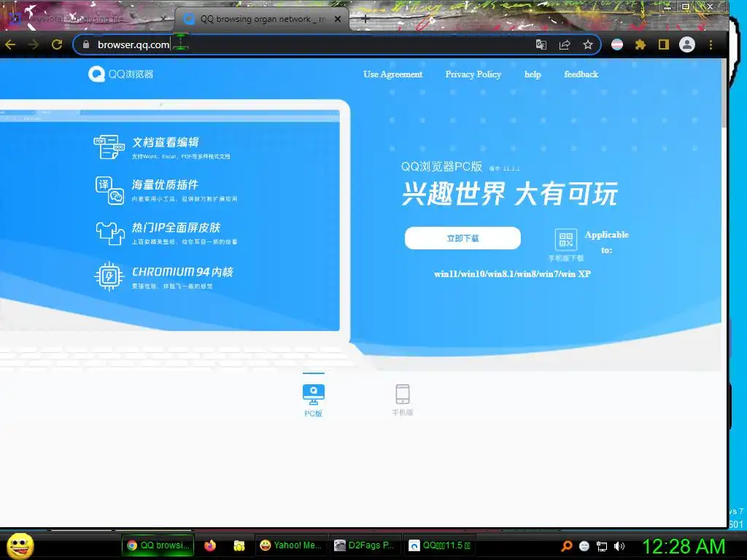Switch to the QQ browser Chrome taskbar item
Screen dimensions: 747x560
(158, 545)
